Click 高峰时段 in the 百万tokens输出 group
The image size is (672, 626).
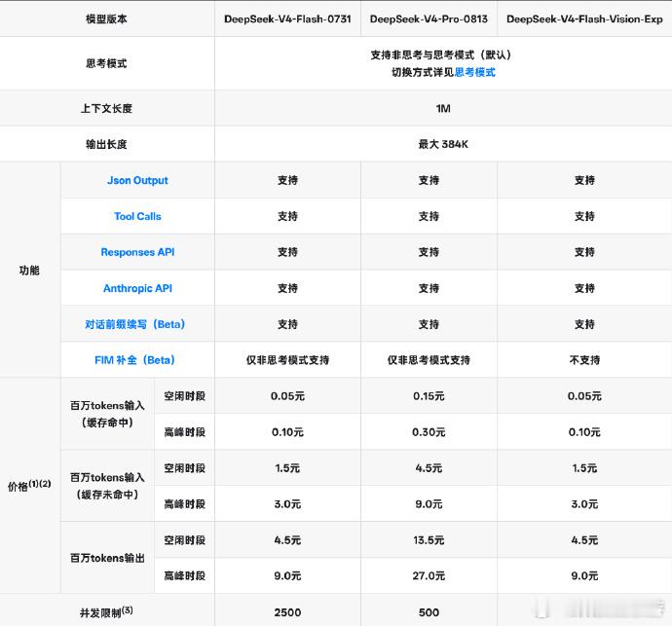(x=185, y=576)
